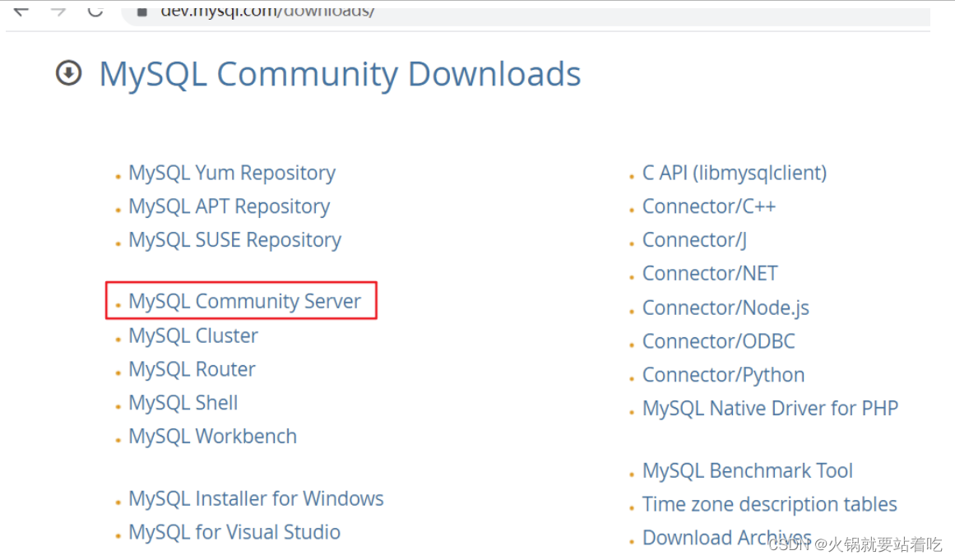Open MySQL APT Repository link
The image size is (955, 560).
[x=229, y=206]
